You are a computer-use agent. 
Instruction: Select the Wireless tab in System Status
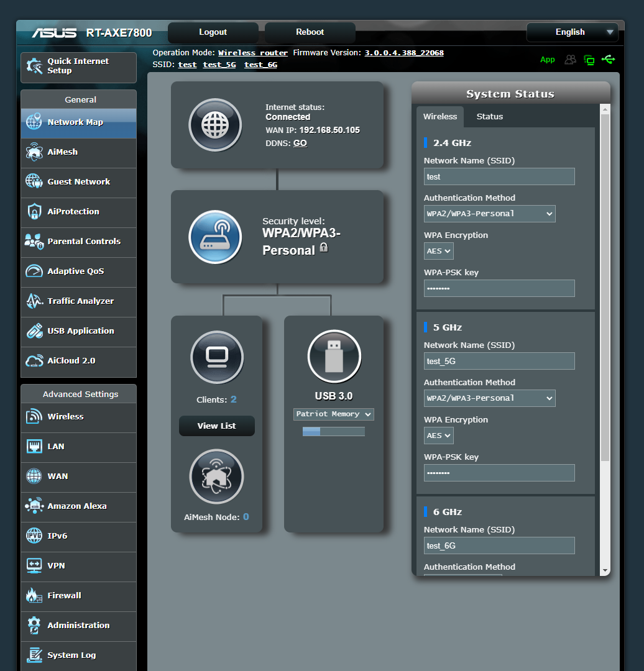click(x=439, y=116)
